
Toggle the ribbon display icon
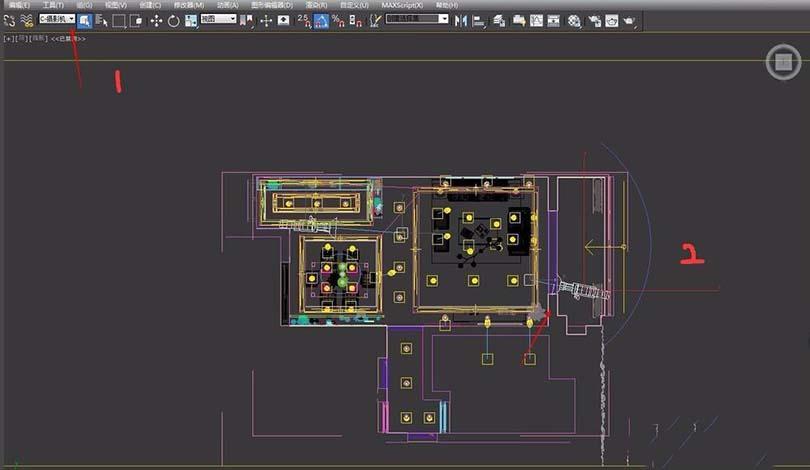[519, 21]
